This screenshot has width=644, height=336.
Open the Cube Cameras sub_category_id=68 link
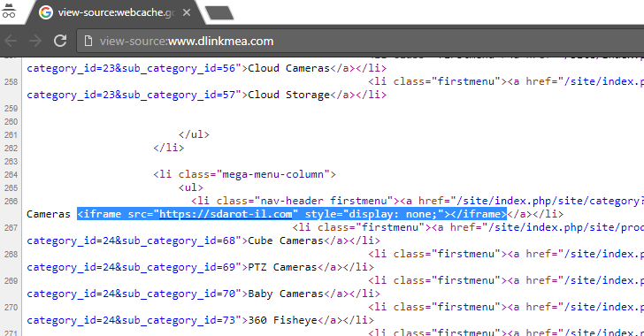[x=131, y=241]
